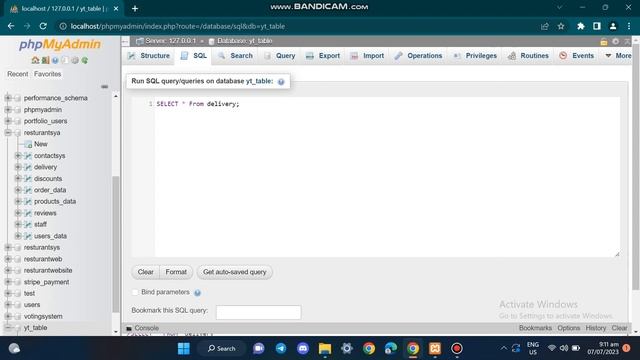Screen dimensions: 640x360
Task: Click help icon beside Run SQL query label
Action: point(281,82)
